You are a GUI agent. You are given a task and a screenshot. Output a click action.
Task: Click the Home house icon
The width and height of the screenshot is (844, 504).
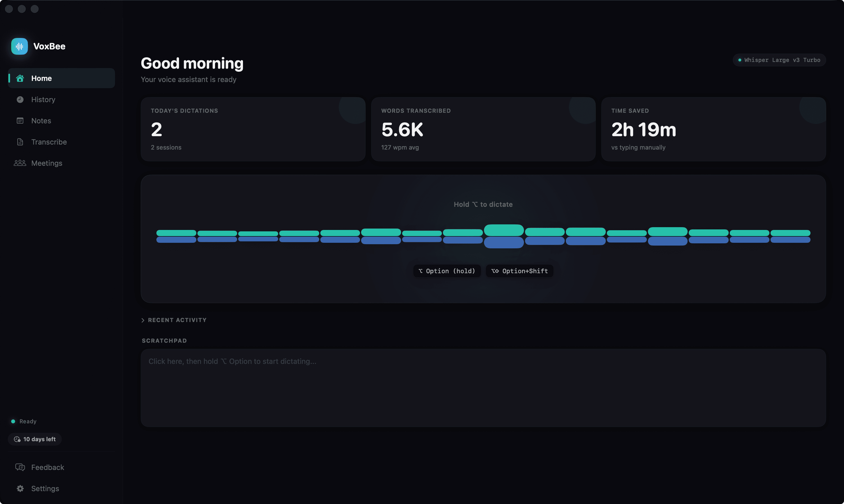[20, 78]
